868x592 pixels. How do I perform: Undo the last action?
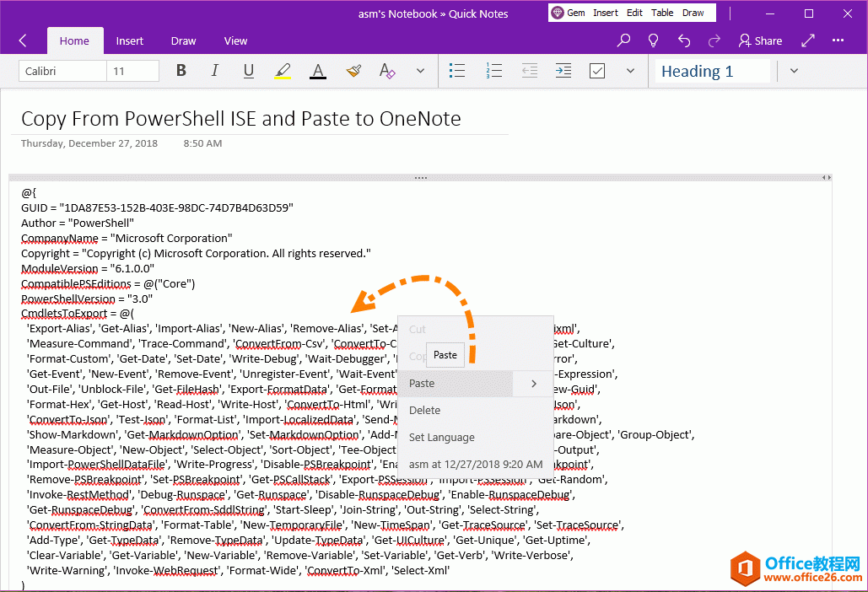(x=683, y=40)
